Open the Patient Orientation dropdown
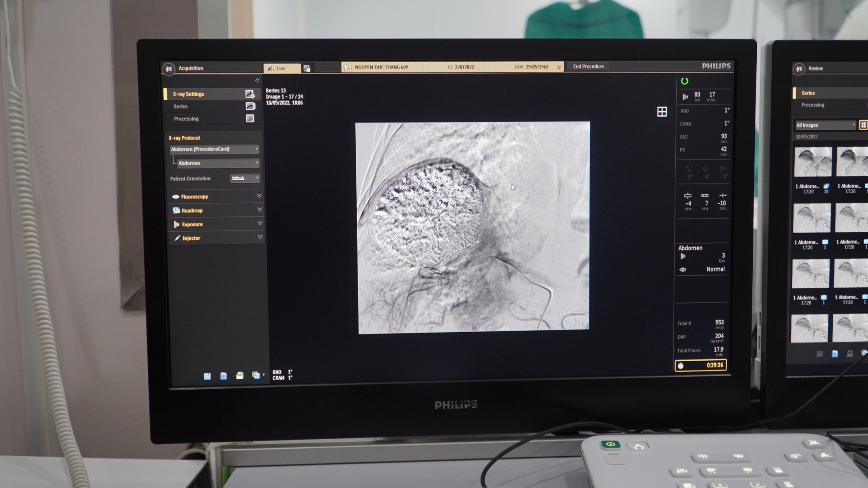 pyautogui.click(x=245, y=178)
